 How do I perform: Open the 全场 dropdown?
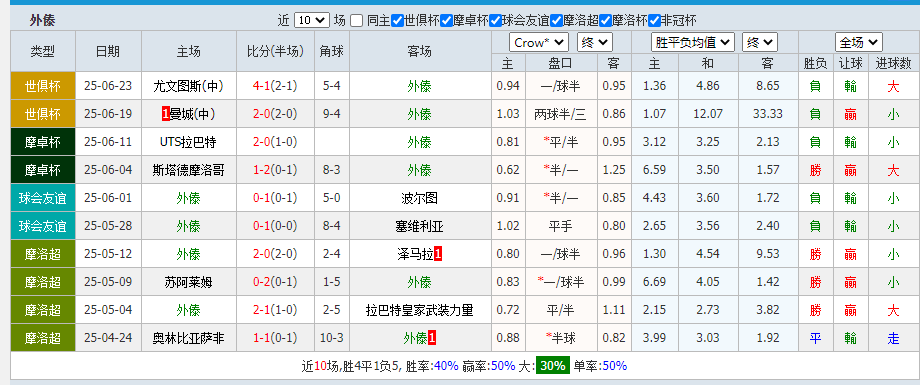coord(859,42)
